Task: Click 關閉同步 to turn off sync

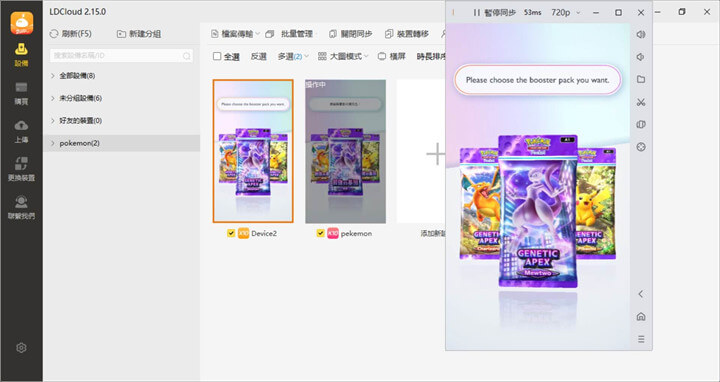Action: coord(350,34)
